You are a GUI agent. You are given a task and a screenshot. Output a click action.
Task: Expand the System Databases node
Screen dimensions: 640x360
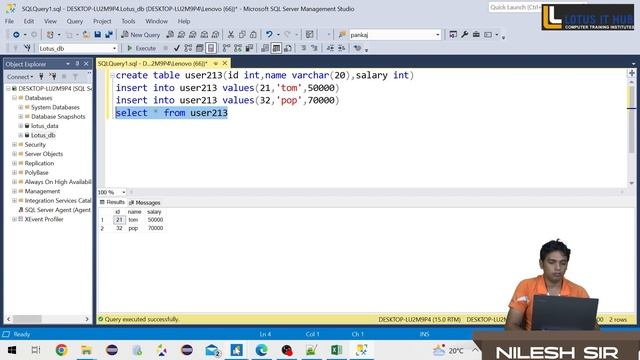pos(21,107)
